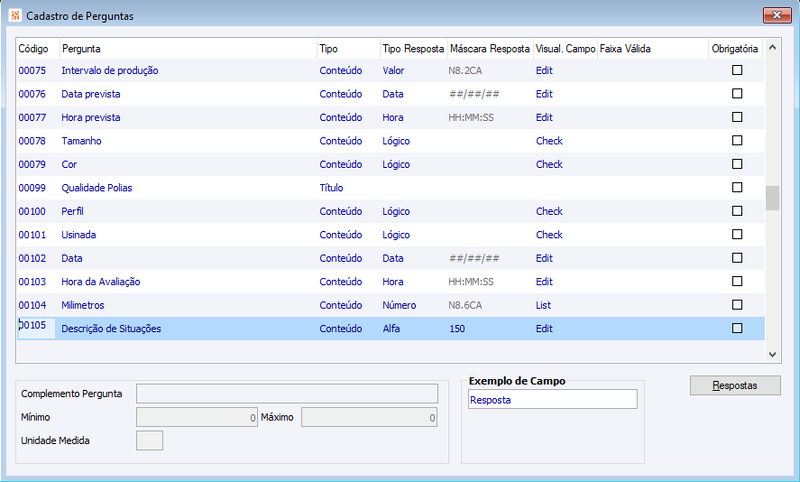Click the Máximo input field
Image resolution: width=800 pixels, height=482 pixels.
tap(369, 417)
